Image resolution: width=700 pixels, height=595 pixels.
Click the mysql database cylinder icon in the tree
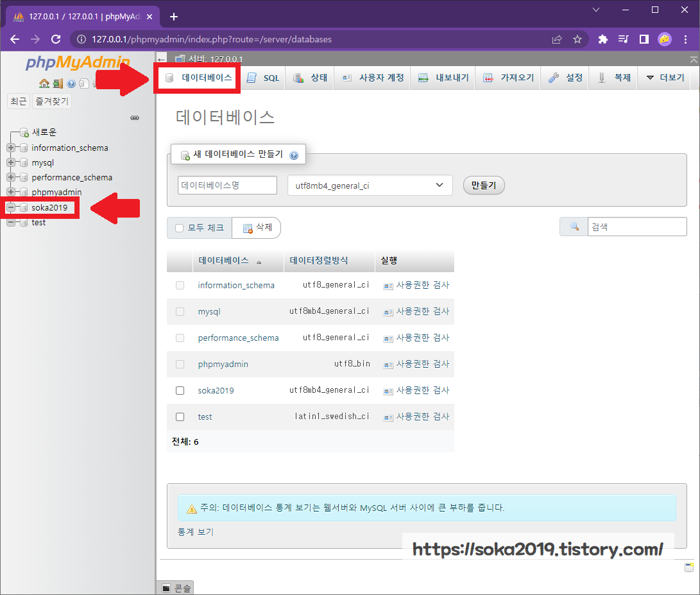pos(24,162)
